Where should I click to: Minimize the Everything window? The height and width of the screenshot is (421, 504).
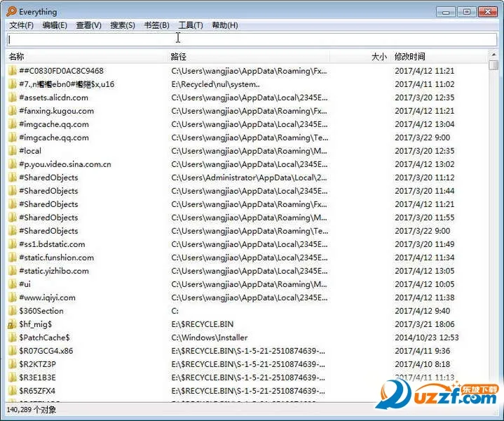pos(446,12)
